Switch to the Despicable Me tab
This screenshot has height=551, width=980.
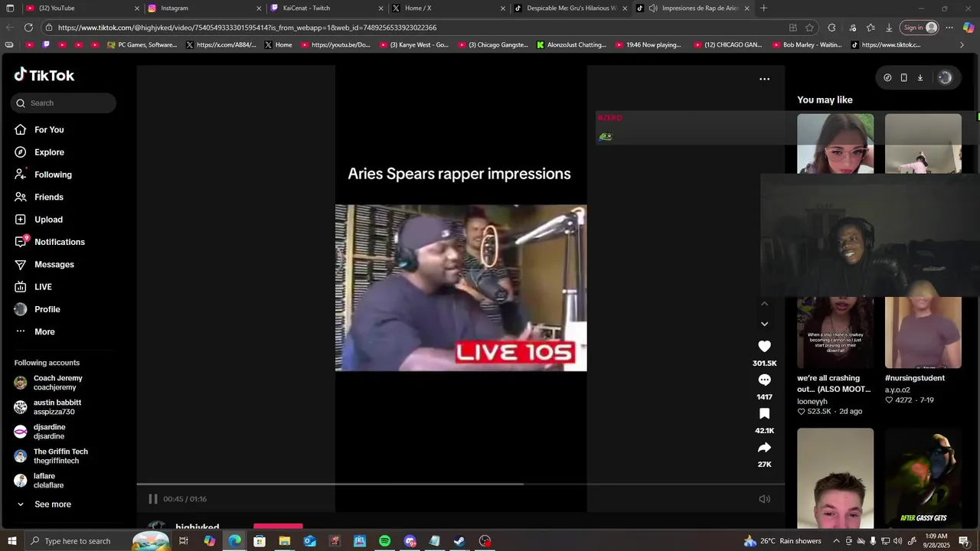pyautogui.click(x=571, y=8)
